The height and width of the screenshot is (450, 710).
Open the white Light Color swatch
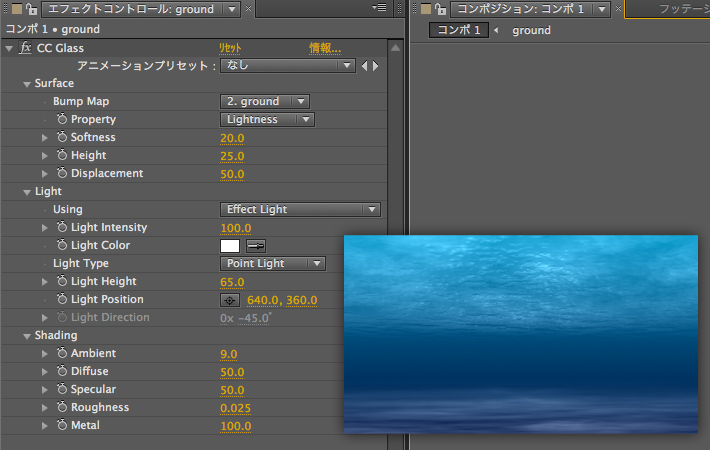click(x=229, y=246)
